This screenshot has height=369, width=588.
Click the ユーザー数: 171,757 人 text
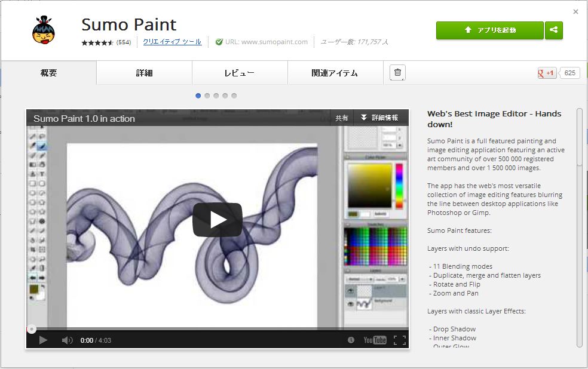(x=354, y=42)
